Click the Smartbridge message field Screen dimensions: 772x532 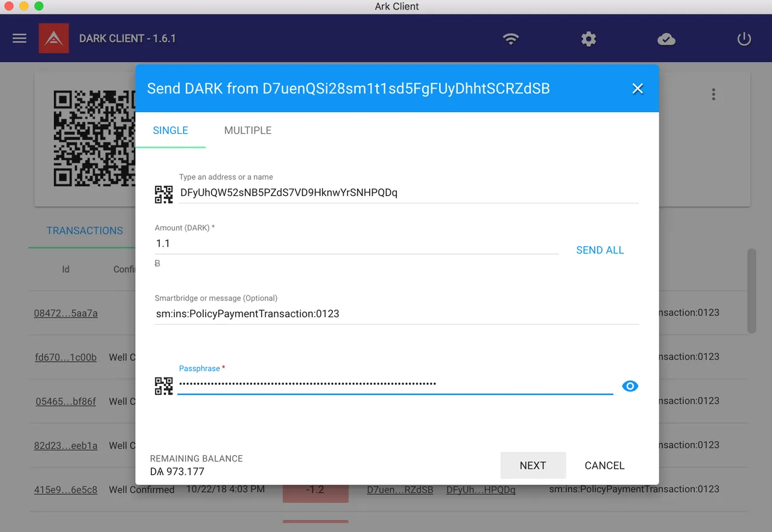tap(396, 314)
